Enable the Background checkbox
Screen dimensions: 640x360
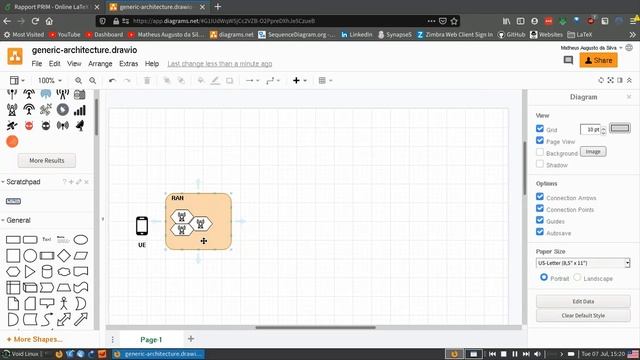point(540,152)
